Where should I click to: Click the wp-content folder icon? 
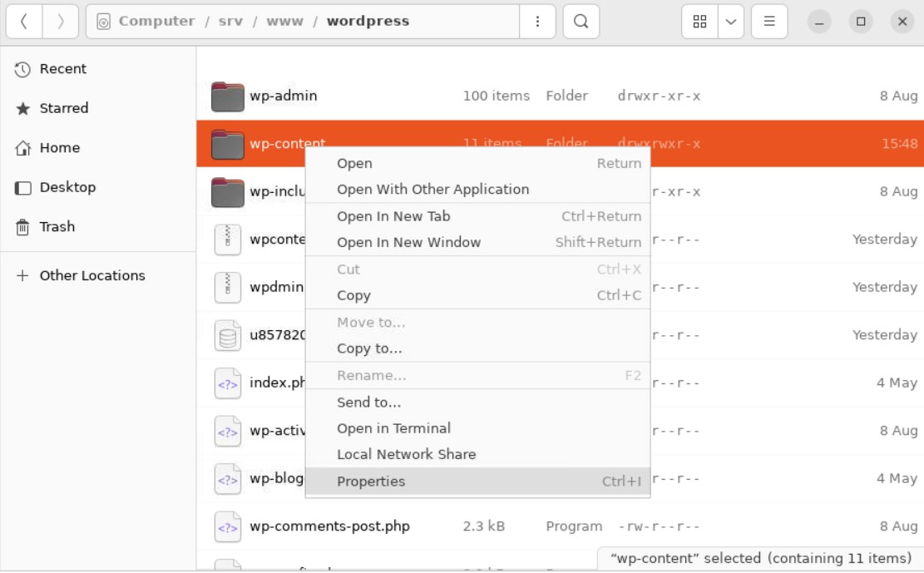point(227,145)
